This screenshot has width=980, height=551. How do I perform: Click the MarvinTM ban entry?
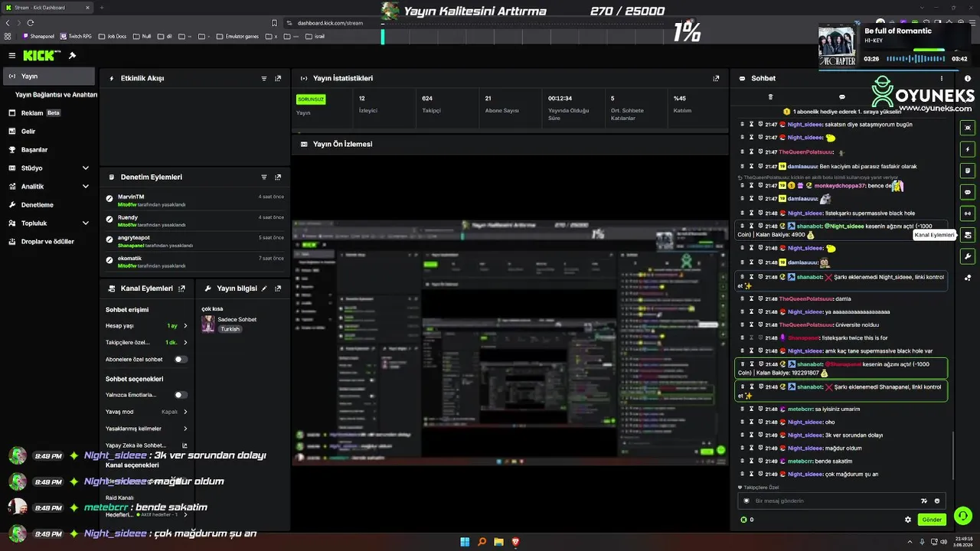click(x=195, y=200)
